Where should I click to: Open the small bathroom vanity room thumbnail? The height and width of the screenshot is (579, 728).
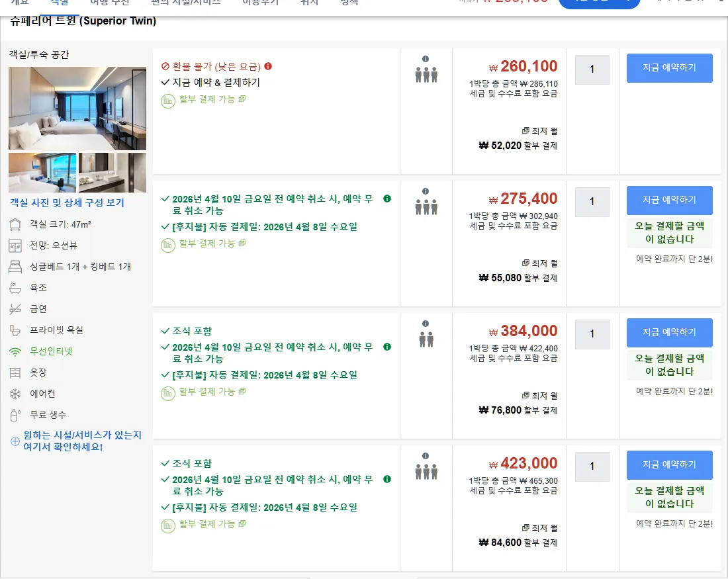[113, 173]
